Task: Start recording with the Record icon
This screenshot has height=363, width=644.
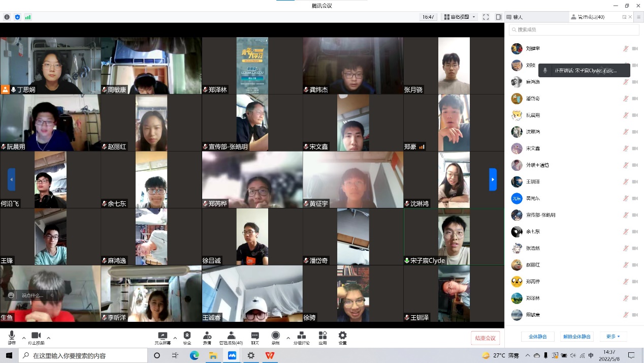Action: [x=275, y=338]
